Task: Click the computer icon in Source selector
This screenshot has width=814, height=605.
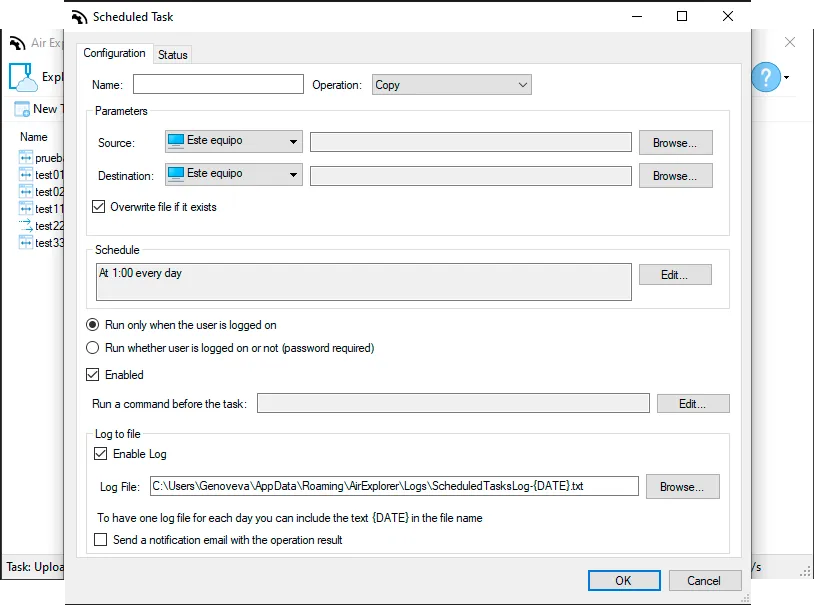Action: click(x=176, y=141)
